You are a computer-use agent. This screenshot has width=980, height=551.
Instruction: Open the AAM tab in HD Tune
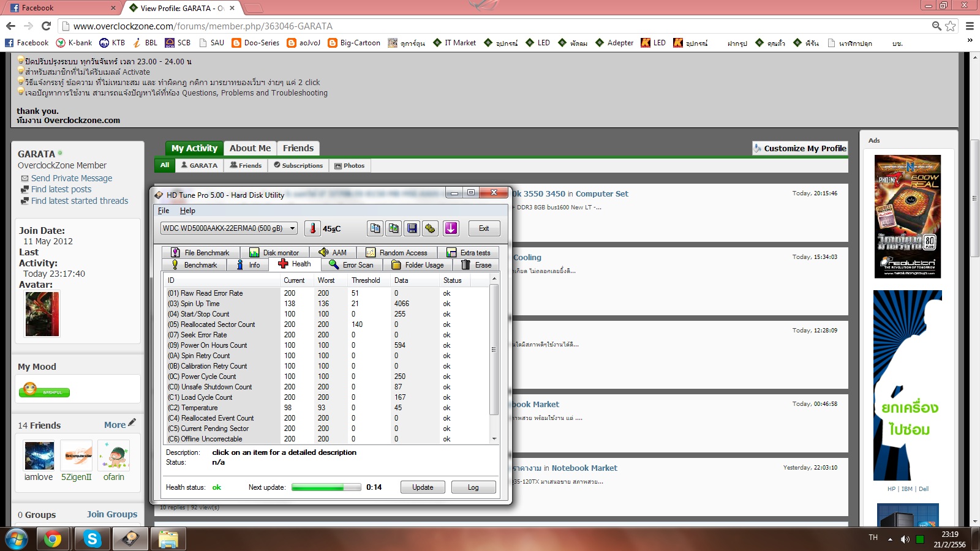coord(333,253)
